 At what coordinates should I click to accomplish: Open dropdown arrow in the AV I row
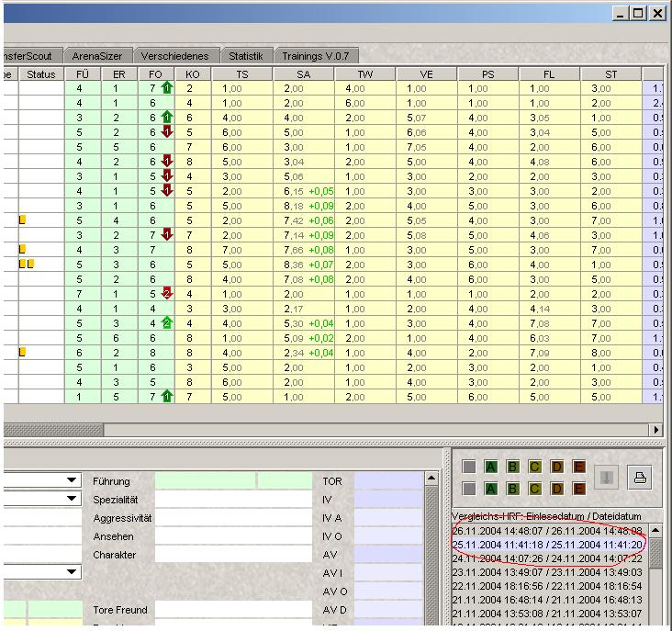(x=72, y=572)
